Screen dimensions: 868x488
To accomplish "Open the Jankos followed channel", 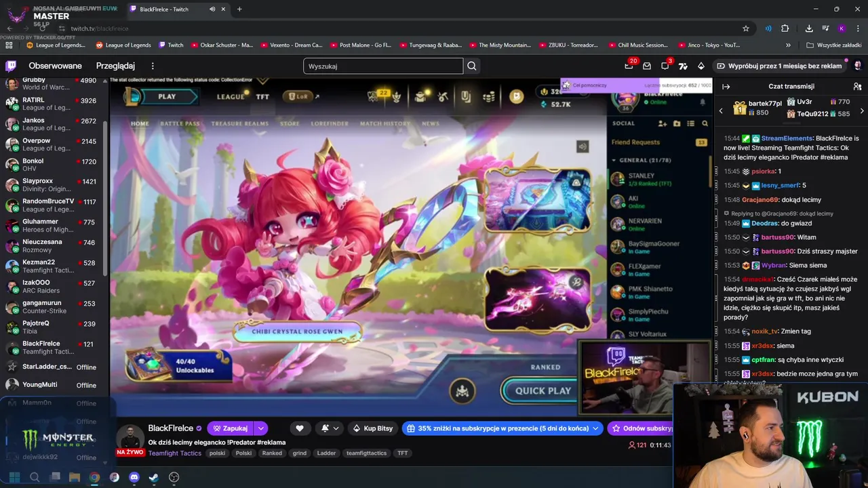I will [53, 124].
